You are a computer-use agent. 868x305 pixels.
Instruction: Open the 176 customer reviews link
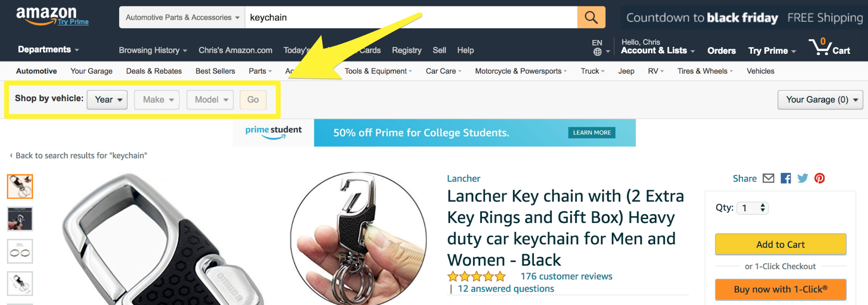click(566, 276)
